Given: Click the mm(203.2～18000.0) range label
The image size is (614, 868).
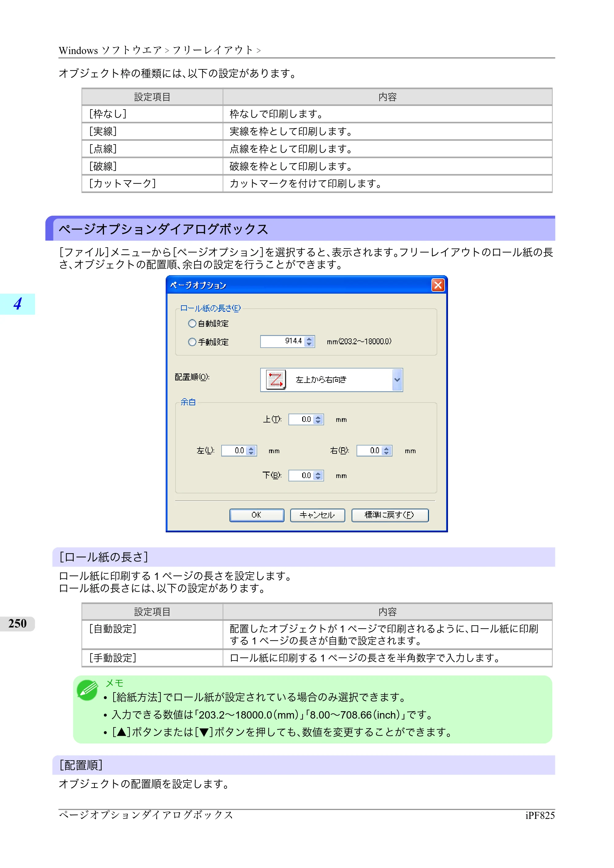Looking at the screenshot, I should (x=359, y=342).
